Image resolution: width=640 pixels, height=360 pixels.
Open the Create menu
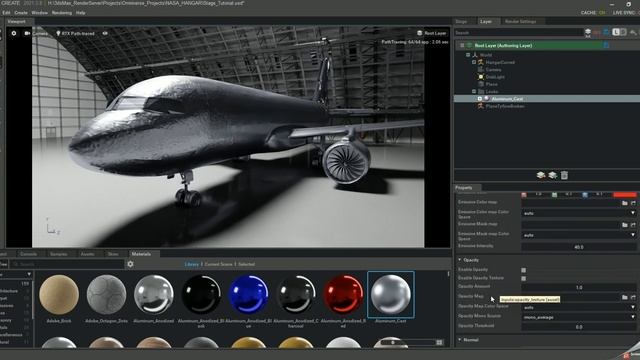[x=21, y=13]
